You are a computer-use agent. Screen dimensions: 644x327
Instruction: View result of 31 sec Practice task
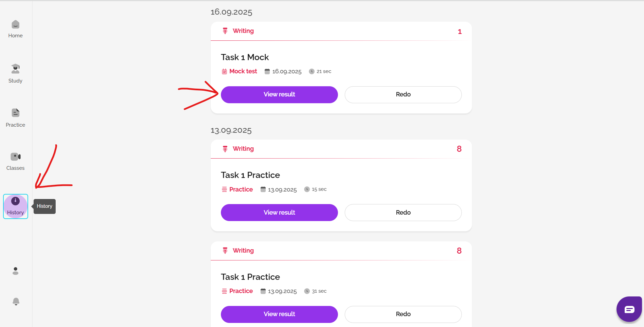click(x=279, y=314)
